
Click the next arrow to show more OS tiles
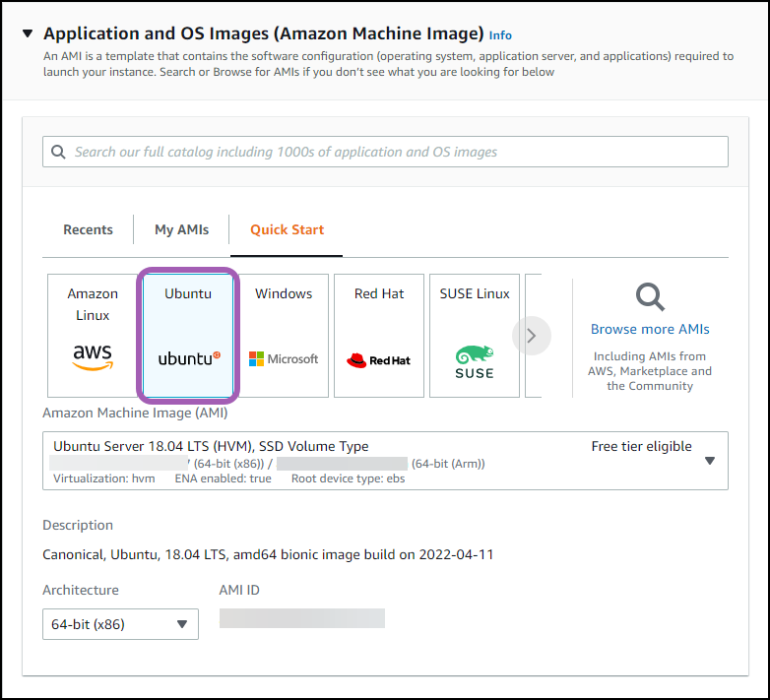532,336
